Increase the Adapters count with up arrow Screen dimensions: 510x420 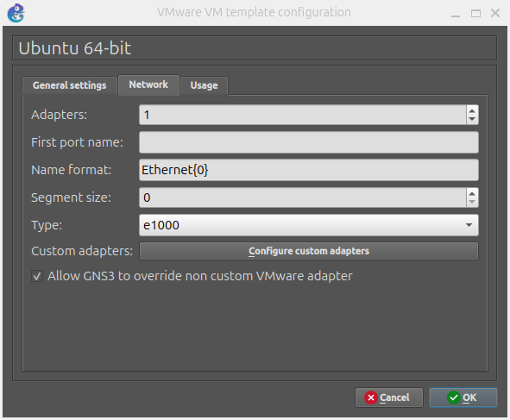tap(472, 110)
